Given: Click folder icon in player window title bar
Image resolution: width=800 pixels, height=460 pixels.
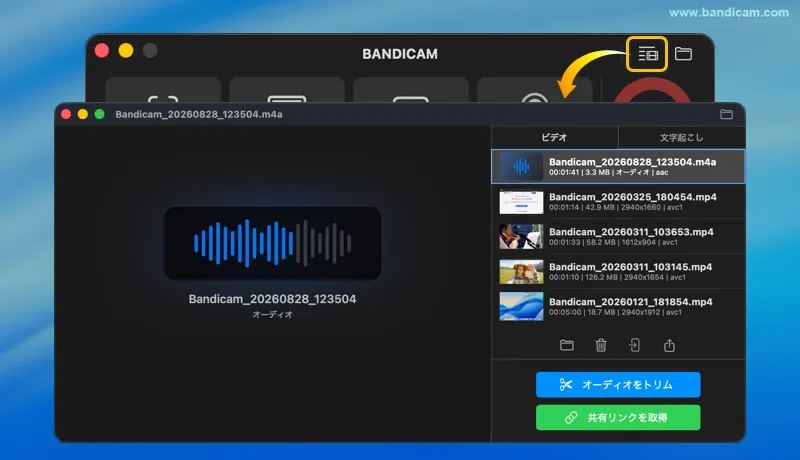Looking at the screenshot, I should 726,114.
